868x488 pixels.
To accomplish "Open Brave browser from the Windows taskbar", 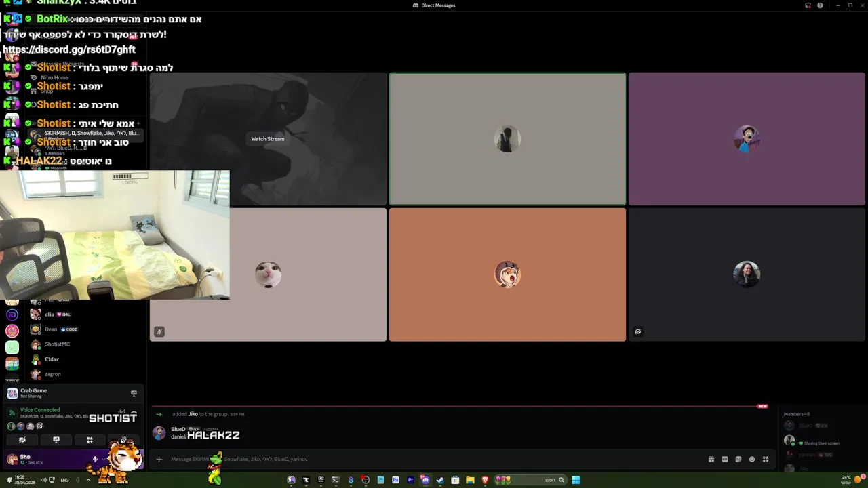I will pos(485,480).
